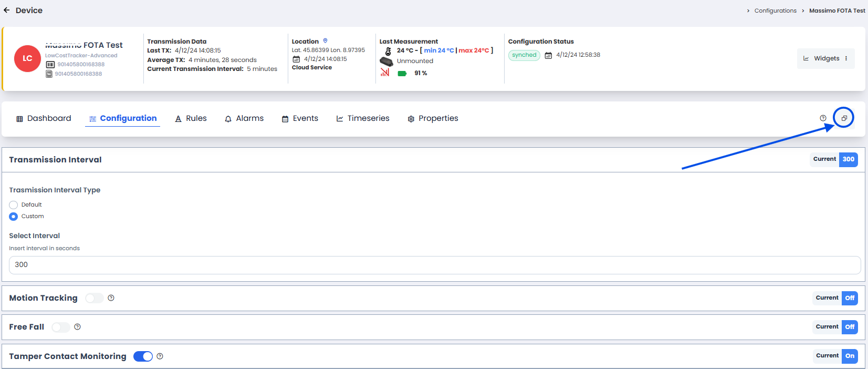Click the Tamper Contact Monitoring help icon
The height and width of the screenshot is (369, 868).
[160, 356]
